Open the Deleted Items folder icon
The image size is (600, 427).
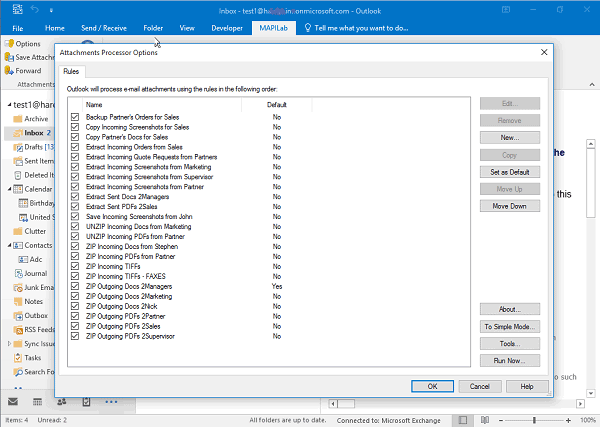(x=18, y=175)
